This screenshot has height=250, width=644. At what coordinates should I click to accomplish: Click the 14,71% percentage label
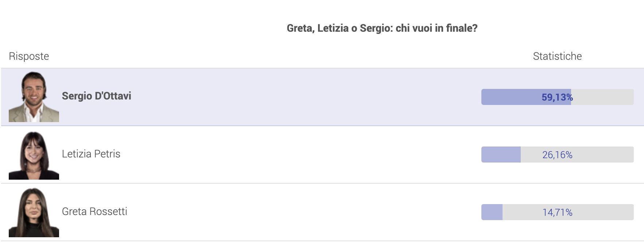point(557,212)
